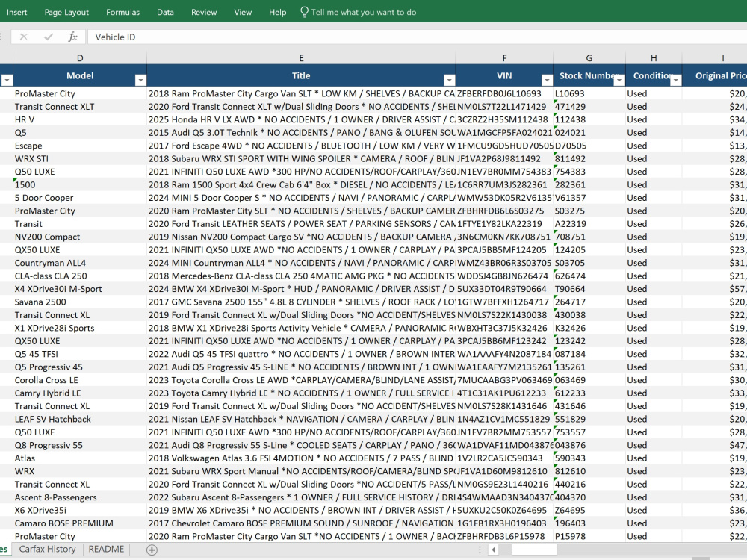Switch to the README sheet tab
747x560 pixels.
[x=106, y=549]
